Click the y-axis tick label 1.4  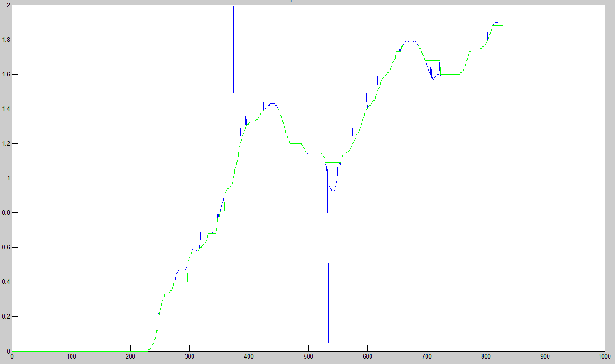[5, 109]
